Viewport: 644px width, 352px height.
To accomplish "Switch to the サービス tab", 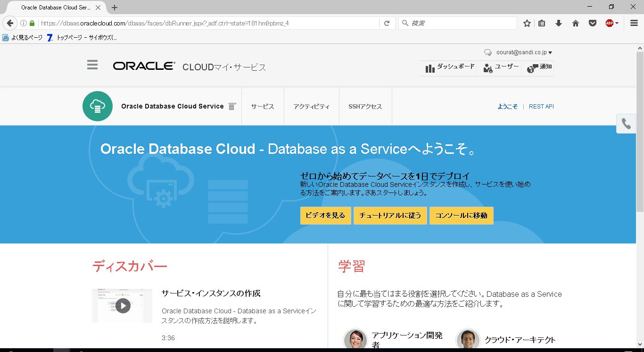I will [x=263, y=107].
